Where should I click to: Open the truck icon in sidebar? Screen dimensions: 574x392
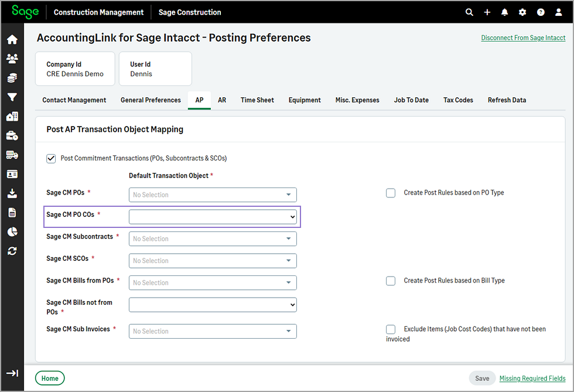tap(12, 155)
